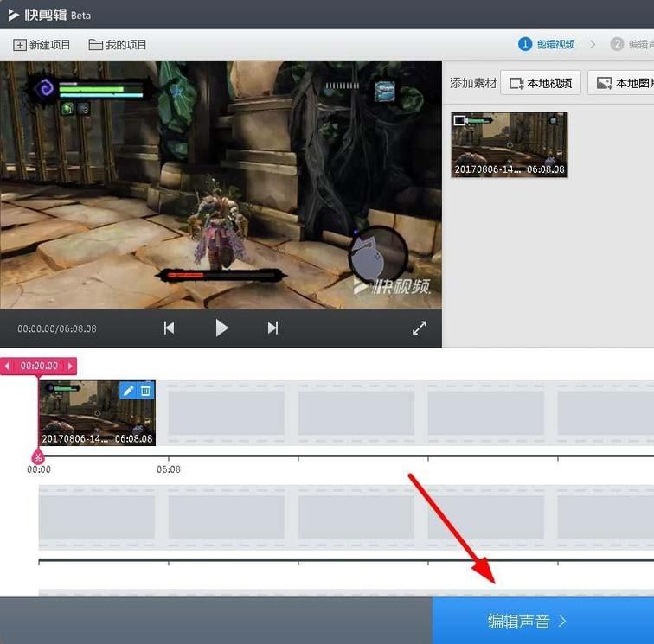This screenshot has height=644, width=654.
Task: Click the pencil edit icon on timeline clip
Action: tap(128, 391)
